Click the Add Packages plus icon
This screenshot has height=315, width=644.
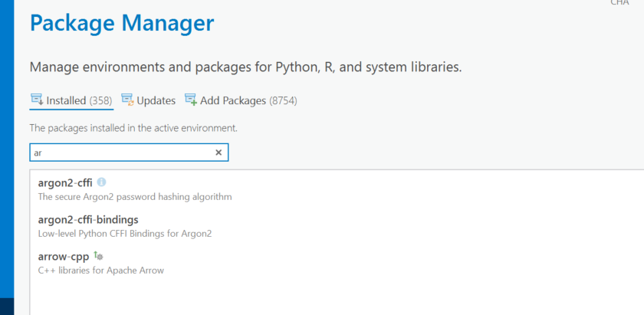click(191, 100)
